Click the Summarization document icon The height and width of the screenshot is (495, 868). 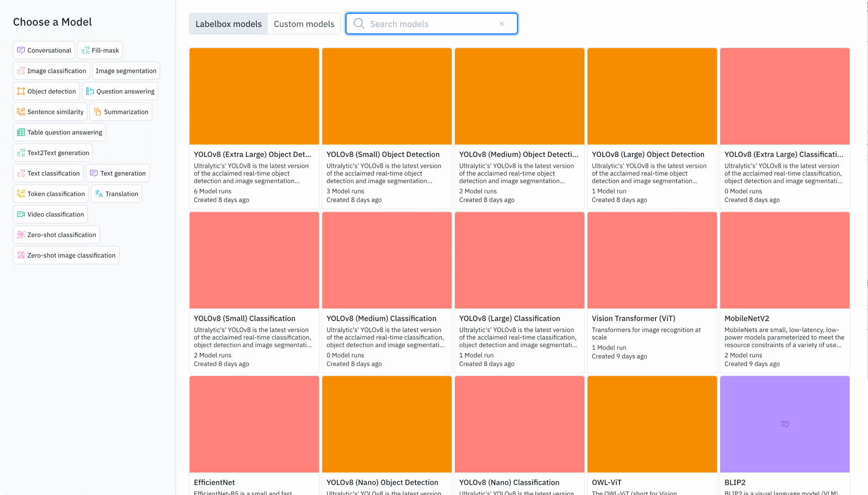[x=98, y=112]
